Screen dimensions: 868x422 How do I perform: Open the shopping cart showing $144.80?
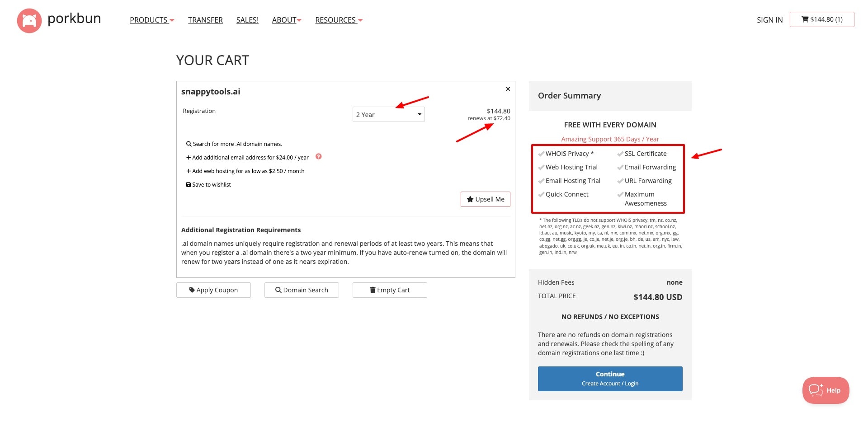pyautogui.click(x=821, y=19)
